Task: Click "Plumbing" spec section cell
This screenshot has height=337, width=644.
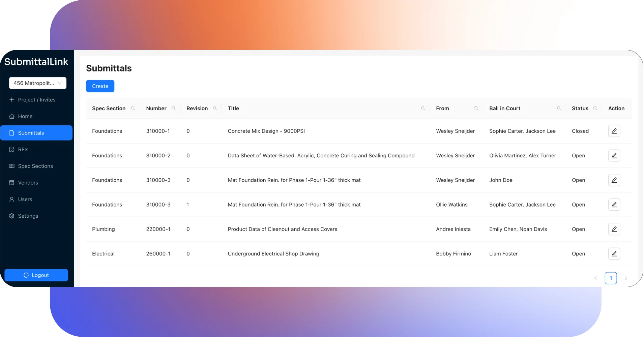Action: point(103,229)
